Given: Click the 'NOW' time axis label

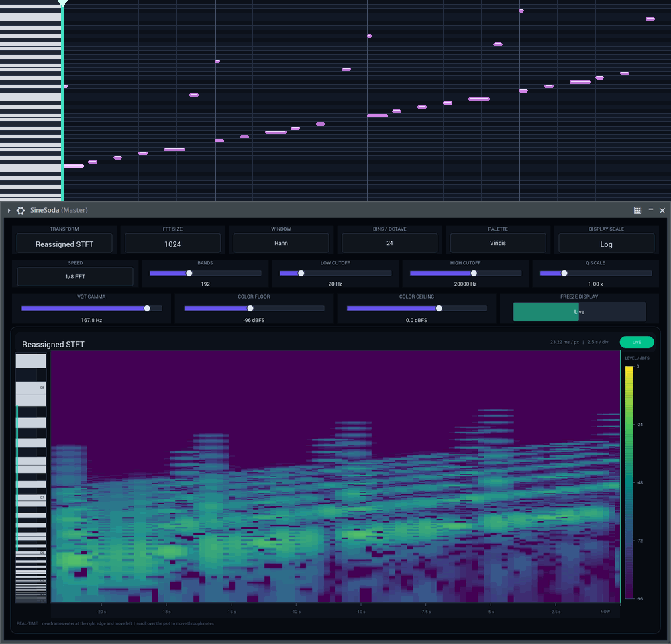Looking at the screenshot, I should (605, 612).
